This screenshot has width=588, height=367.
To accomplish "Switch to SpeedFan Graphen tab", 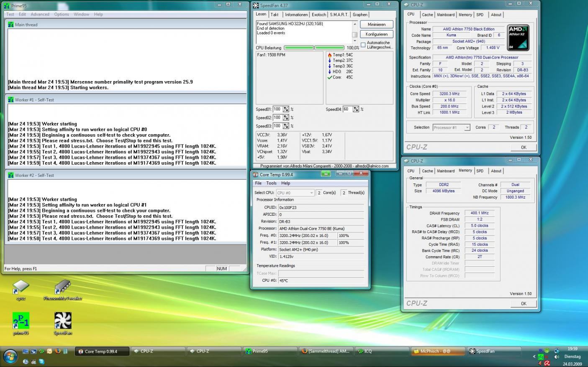I will (x=360, y=15).
